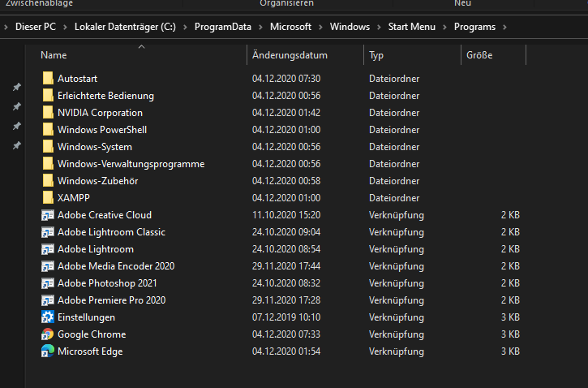Image resolution: width=588 pixels, height=388 pixels.
Task: Select the Adobe Lightroom Classic shortcut icon
Action: (48, 232)
